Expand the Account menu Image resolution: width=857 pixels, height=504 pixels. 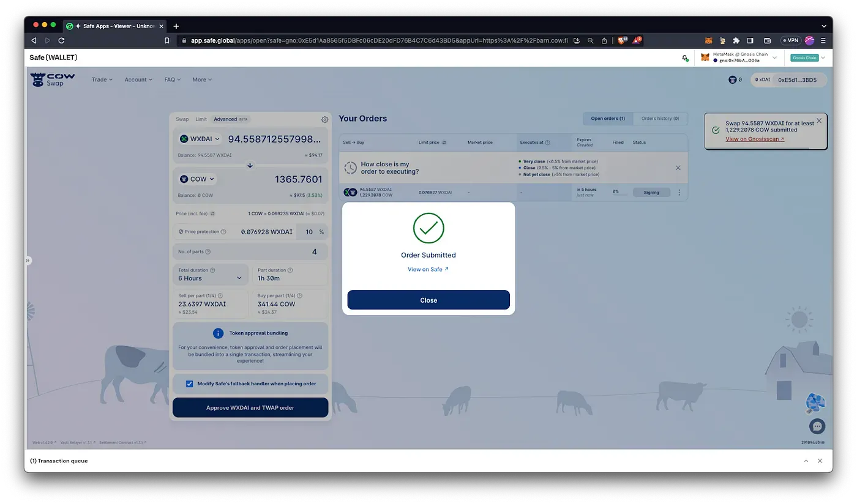click(x=138, y=80)
